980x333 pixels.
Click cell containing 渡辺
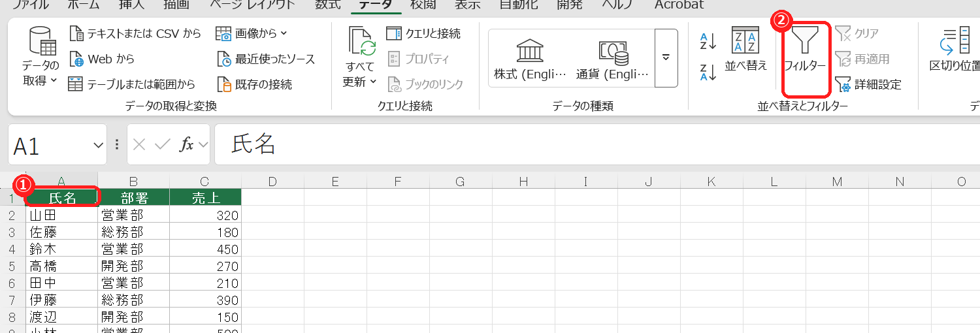62,317
